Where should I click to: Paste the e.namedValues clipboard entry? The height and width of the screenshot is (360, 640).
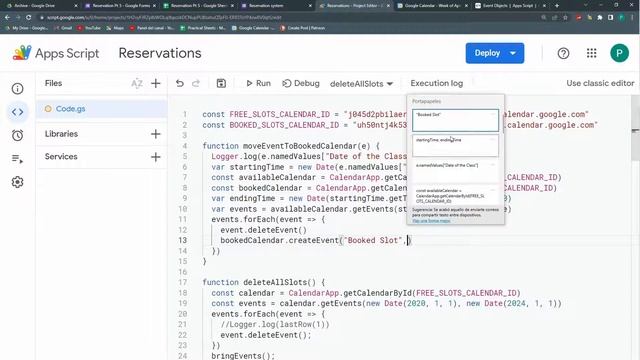click(455, 171)
